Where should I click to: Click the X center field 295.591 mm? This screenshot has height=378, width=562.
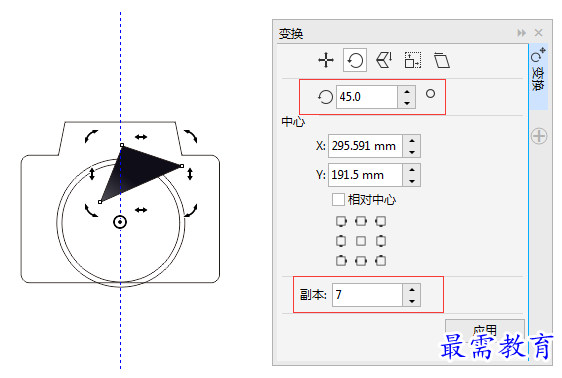click(x=365, y=146)
